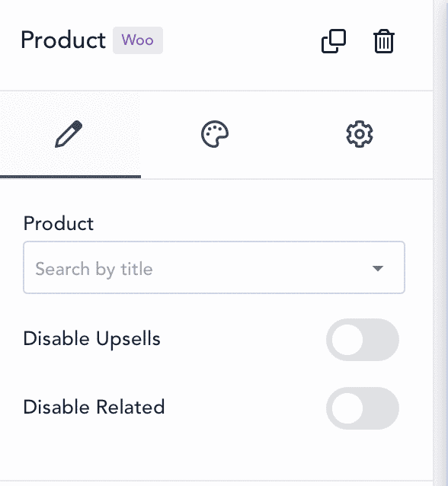Click the white knob of the Disable Related switch
The image size is (448, 486).
[347, 408]
